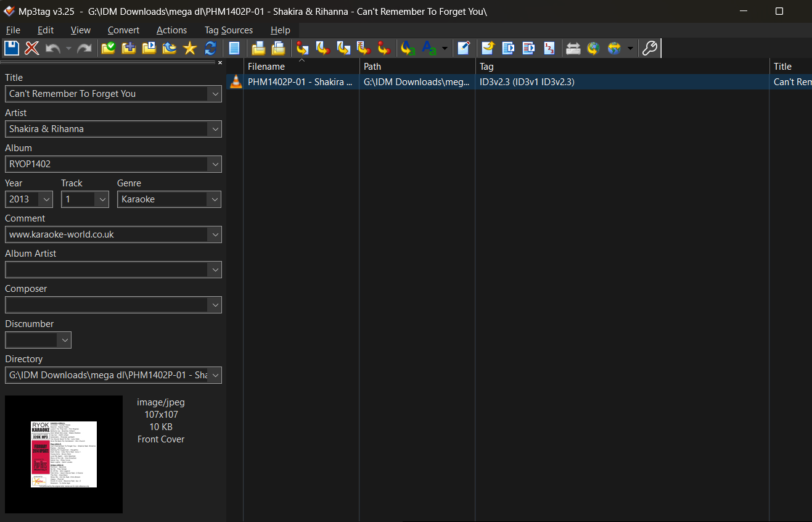The height and width of the screenshot is (522, 812).
Task: Sort files by the Filename column header
Action: click(x=266, y=67)
